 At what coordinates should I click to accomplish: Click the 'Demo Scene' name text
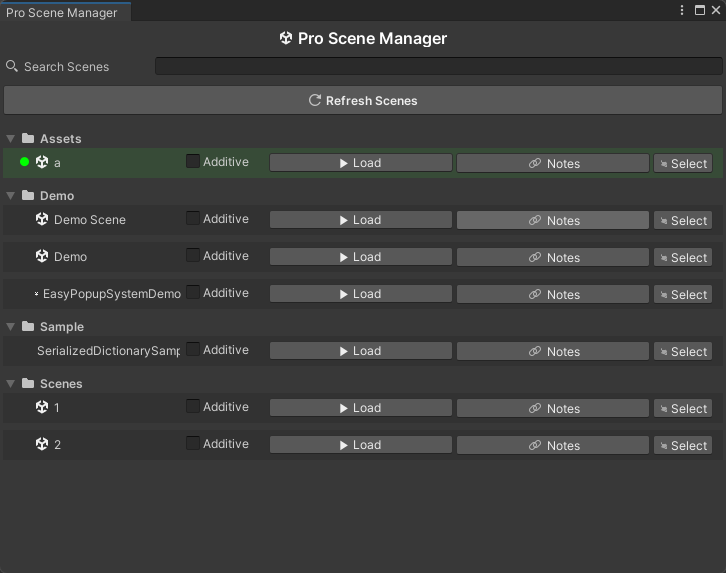90,220
